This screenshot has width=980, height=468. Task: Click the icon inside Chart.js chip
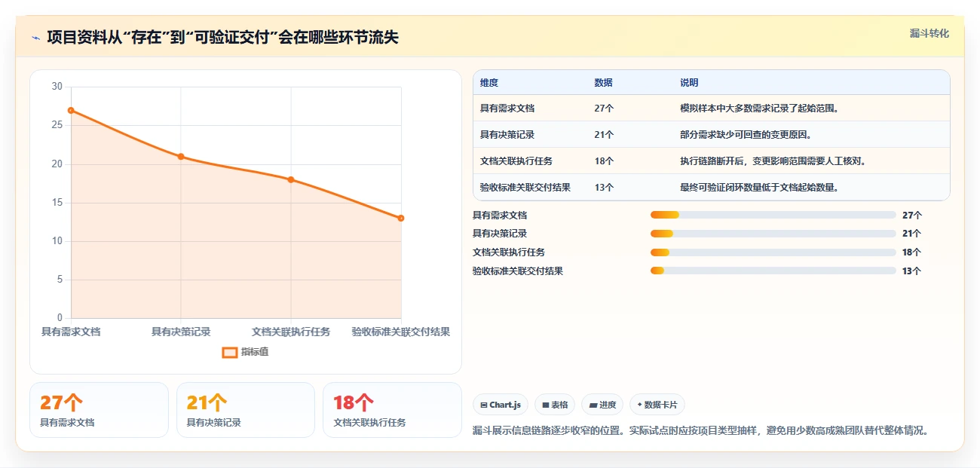point(483,405)
